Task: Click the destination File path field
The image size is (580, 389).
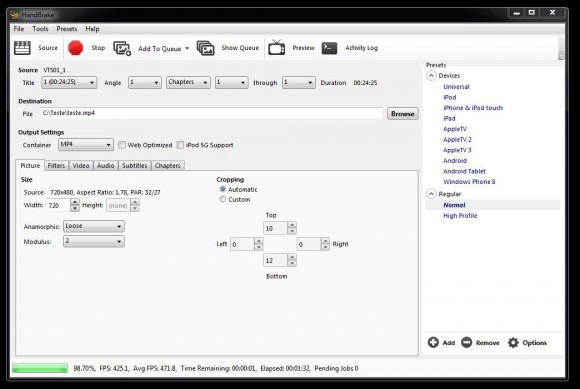Action: click(212, 113)
